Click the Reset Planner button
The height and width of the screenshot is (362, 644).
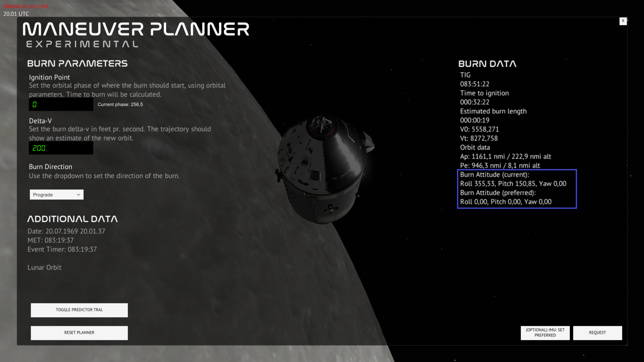pos(79,333)
